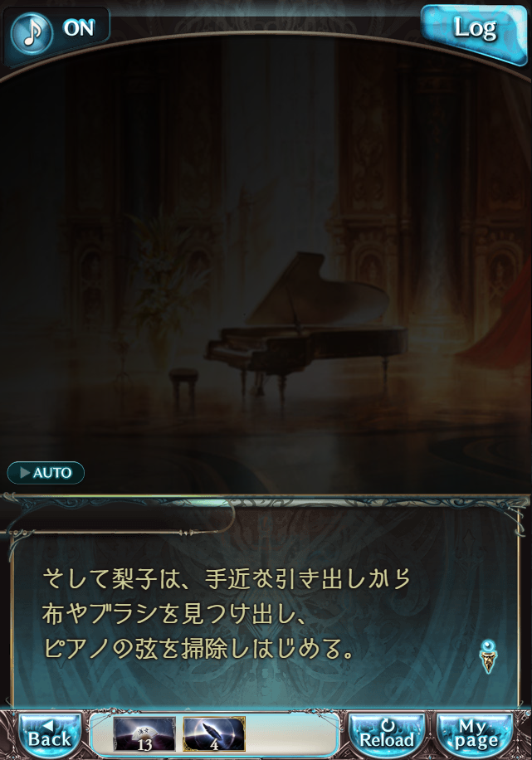Click the empty name plate above dialogue
Screen dimensions: 532x760
(x=121, y=519)
